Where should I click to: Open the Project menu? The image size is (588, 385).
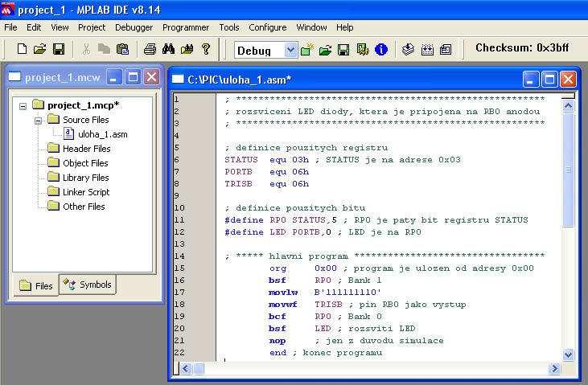pos(92,27)
